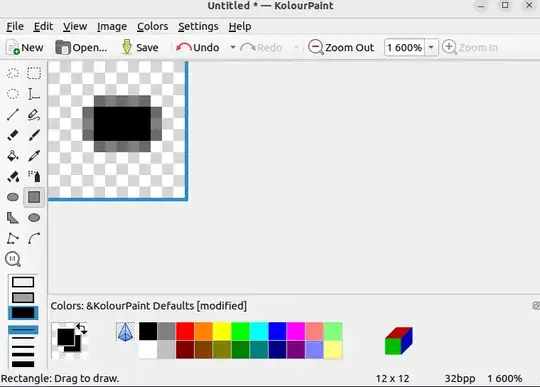Set the second thickest line width
Viewport: 540px width, 387px height.
click(23, 355)
